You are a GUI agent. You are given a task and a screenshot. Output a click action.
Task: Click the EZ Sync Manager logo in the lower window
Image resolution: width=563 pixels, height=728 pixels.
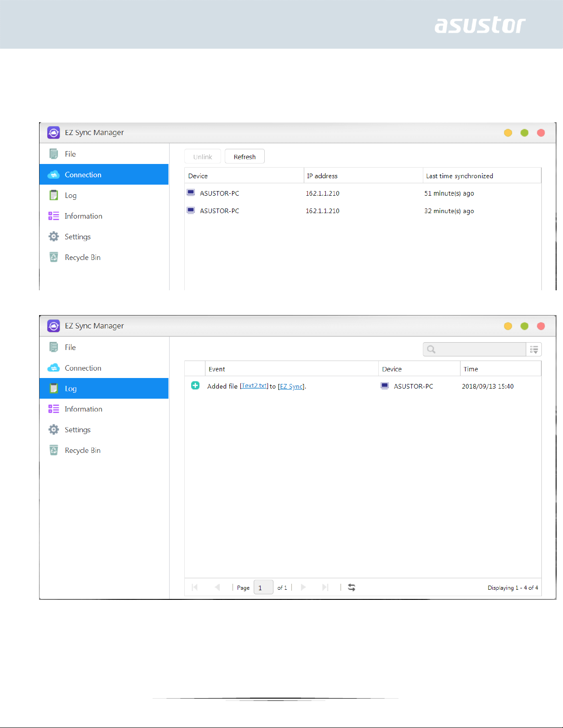coord(53,326)
